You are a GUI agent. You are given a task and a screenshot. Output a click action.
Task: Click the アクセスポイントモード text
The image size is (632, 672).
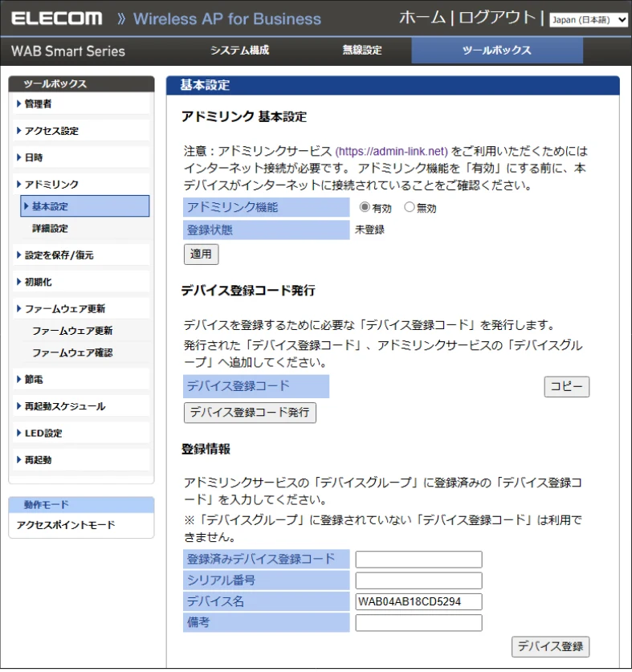pyautogui.click(x=66, y=525)
